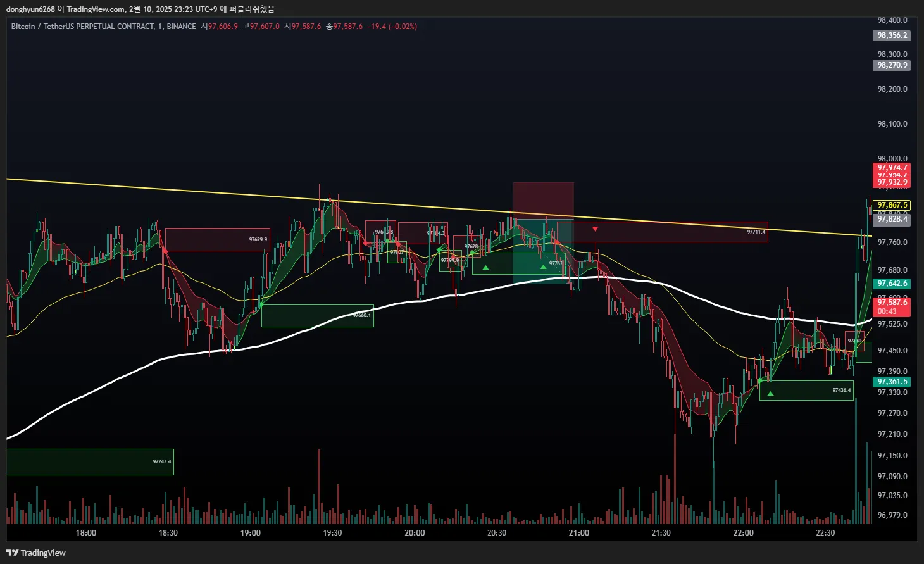Click the gray 97,828.4 price label
This screenshot has width=924, height=564.
[892, 219]
